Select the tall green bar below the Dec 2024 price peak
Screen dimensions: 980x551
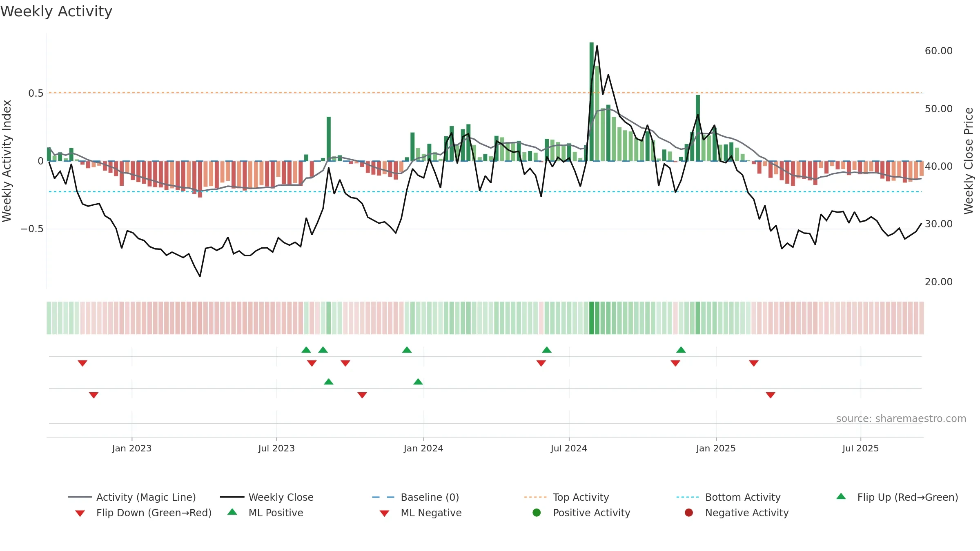pyautogui.click(x=698, y=128)
